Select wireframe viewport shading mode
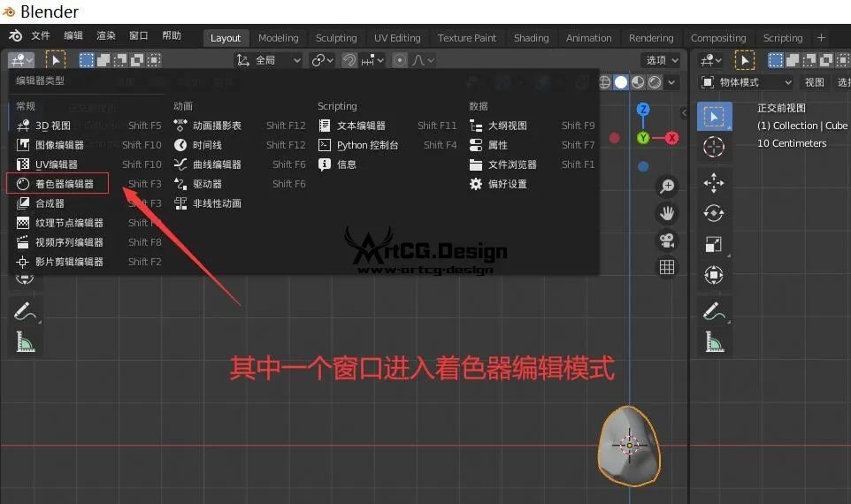 604,82
